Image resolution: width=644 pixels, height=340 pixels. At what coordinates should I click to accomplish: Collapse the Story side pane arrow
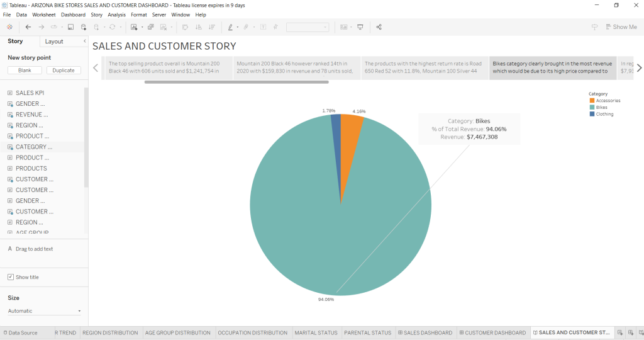[x=84, y=42]
